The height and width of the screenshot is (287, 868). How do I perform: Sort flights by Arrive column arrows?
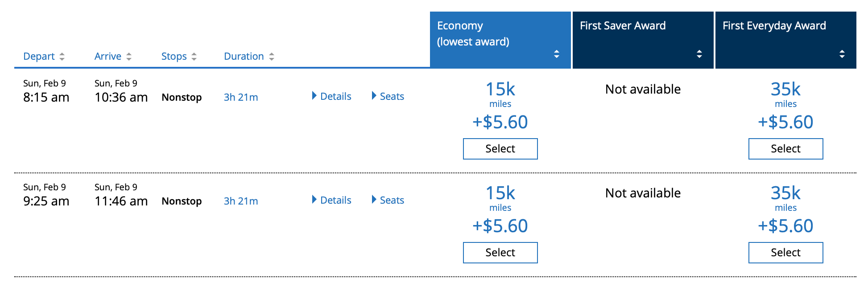129,57
